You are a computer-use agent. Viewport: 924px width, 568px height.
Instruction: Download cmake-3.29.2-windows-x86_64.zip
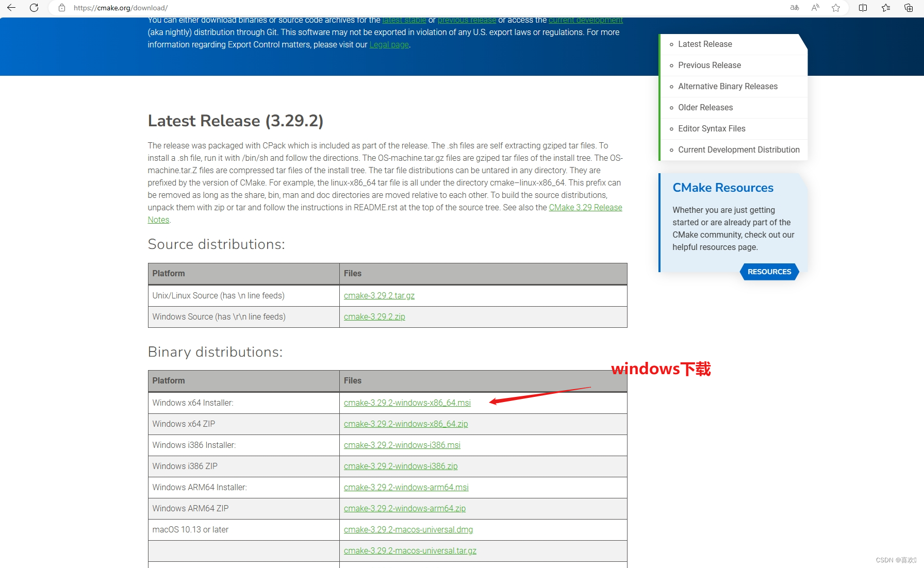pos(406,424)
